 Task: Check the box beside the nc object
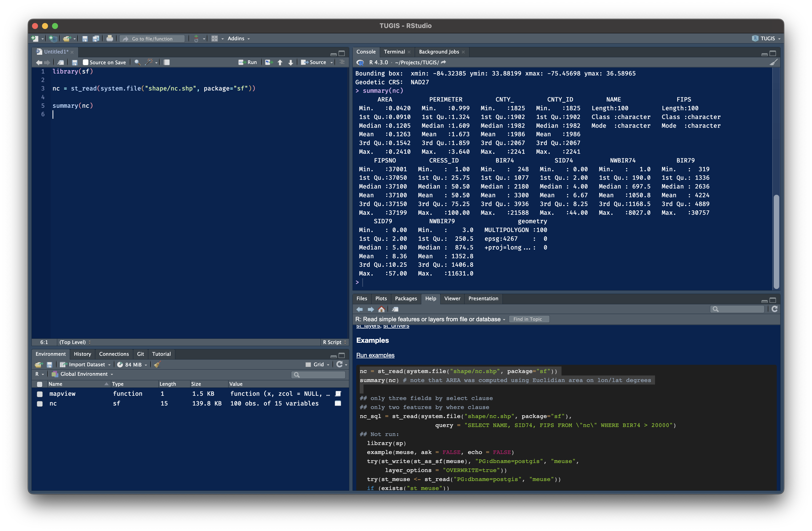coord(40,404)
